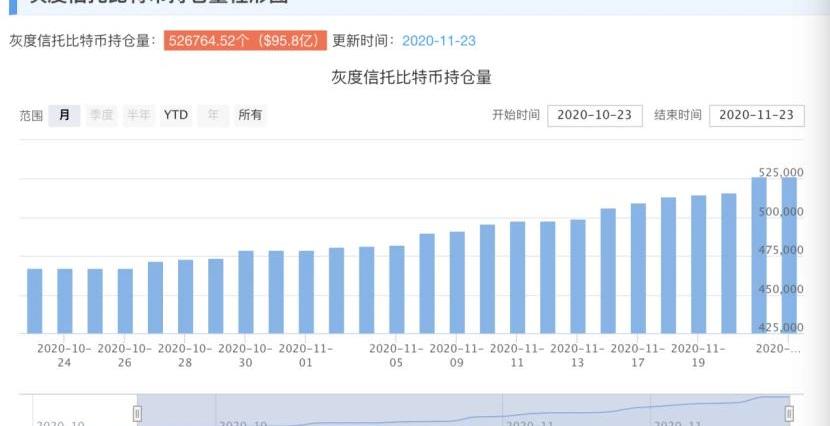
Task: Click the bar for 2020-10-24
Action: coord(65,301)
